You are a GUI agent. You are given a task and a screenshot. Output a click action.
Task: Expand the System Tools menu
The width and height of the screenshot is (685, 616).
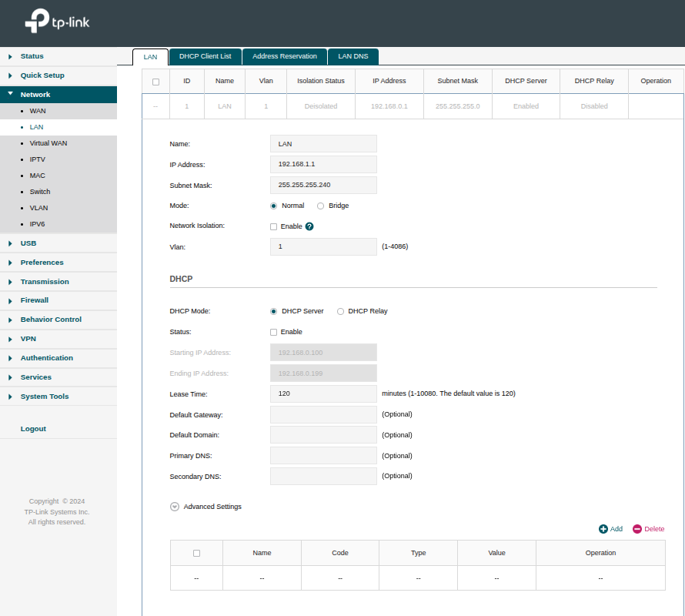[58, 397]
